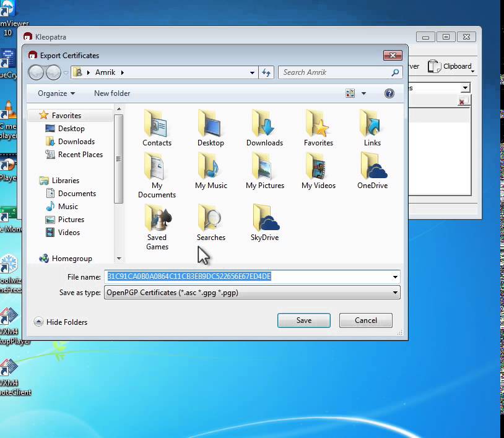The height and width of the screenshot is (438, 504).
Task: Open the My Videos folder
Action: (x=318, y=171)
